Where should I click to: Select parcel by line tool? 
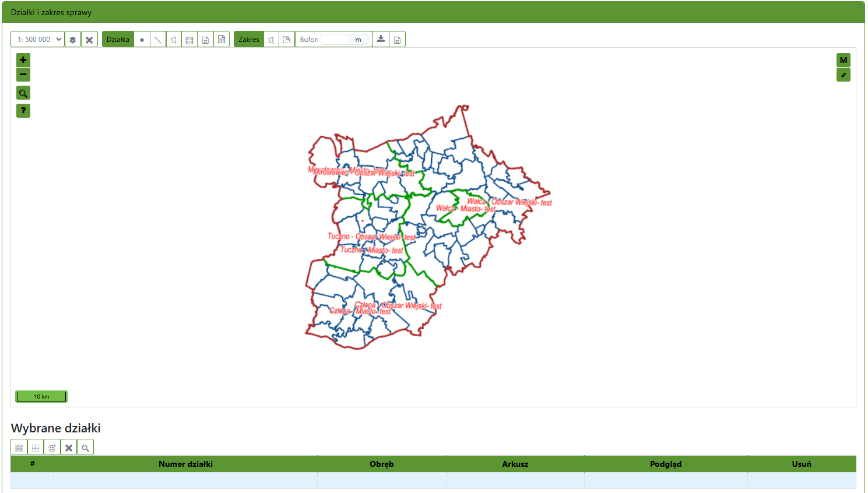click(x=158, y=40)
